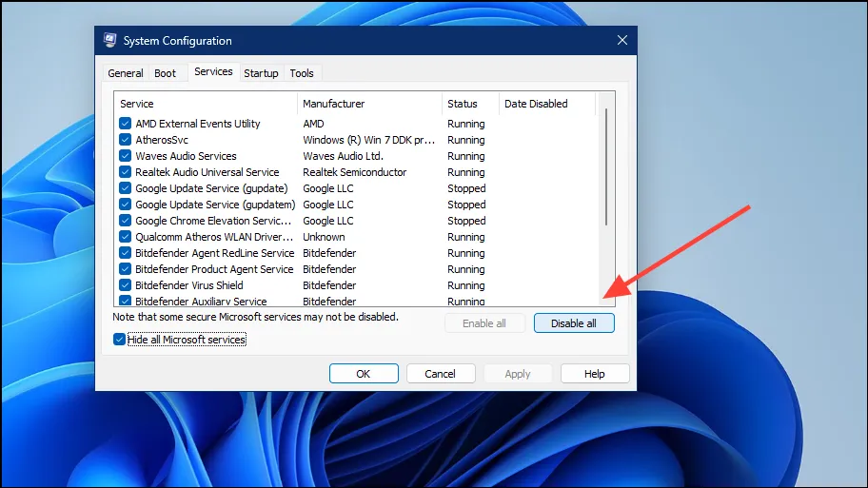Sort by Date Disabled column header
The height and width of the screenshot is (488, 868).
(547, 104)
